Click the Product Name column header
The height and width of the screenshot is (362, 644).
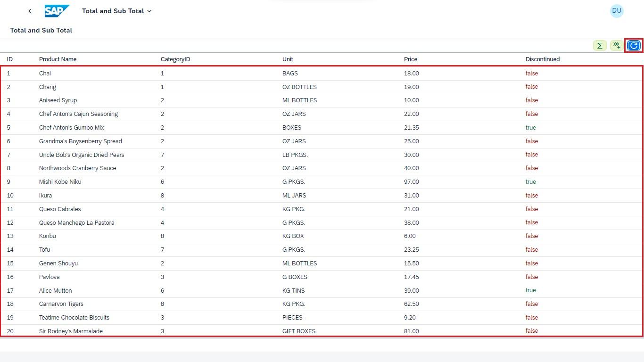coord(58,59)
